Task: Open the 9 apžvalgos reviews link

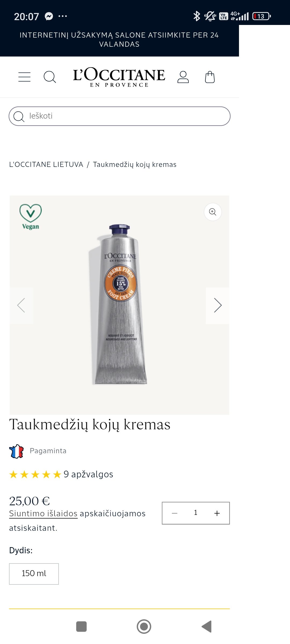Action: [x=88, y=474]
